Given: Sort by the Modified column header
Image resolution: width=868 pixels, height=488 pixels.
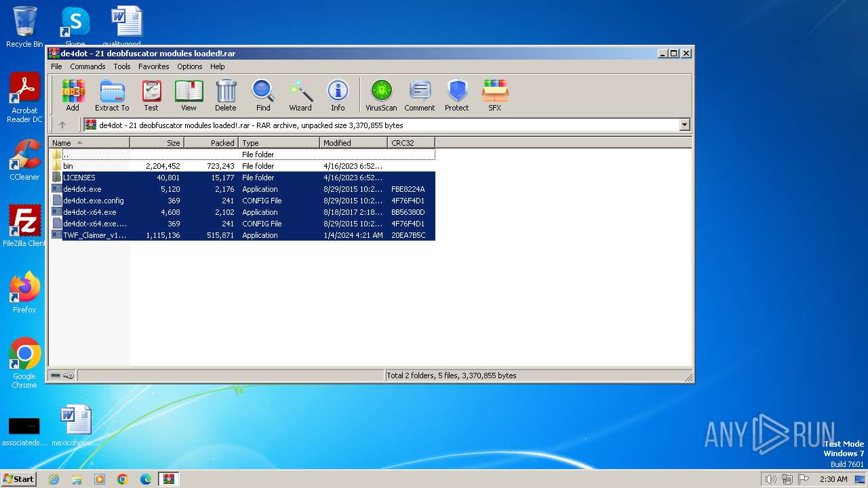Looking at the screenshot, I should pyautogui.click(x=353, y=142).
